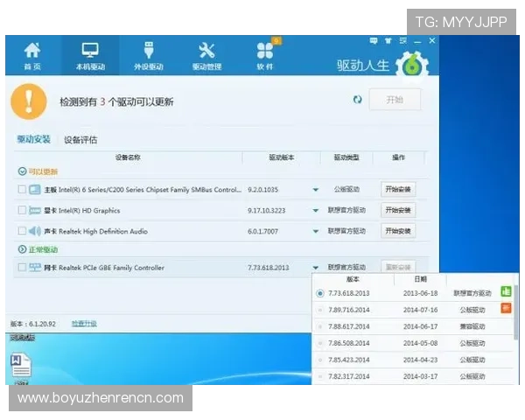Click the 日期 header in version popup
The image size is (525, 420).
click(x=421, y=279)
